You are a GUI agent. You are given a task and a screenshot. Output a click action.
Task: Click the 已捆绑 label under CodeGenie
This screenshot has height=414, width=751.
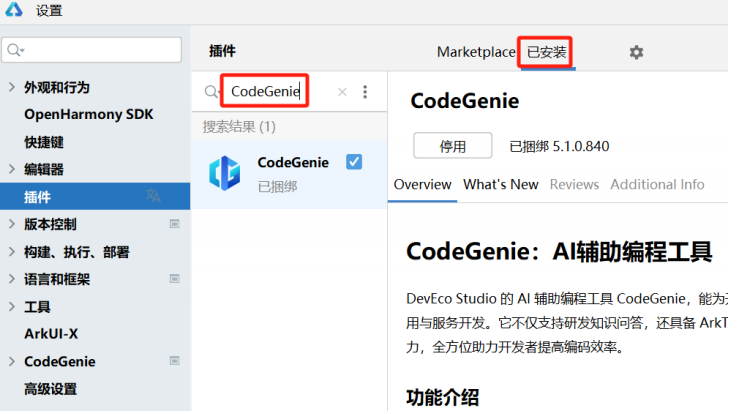click(278, 186)
